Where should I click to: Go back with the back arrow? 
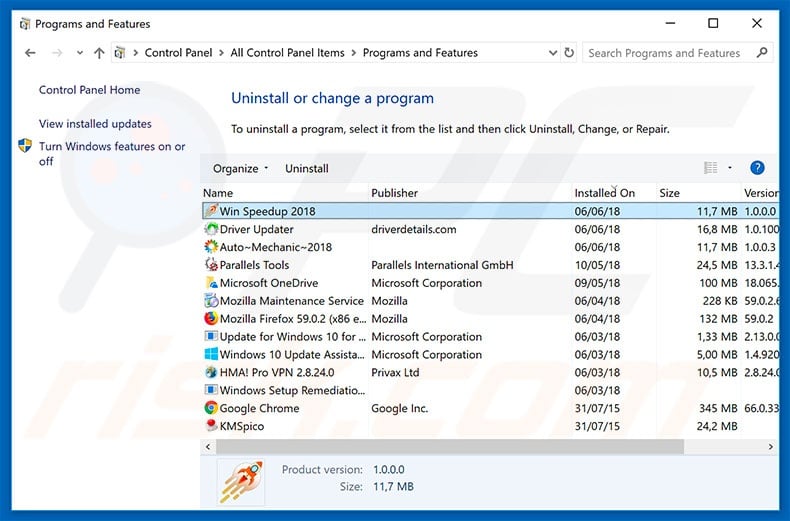[30, 52]
